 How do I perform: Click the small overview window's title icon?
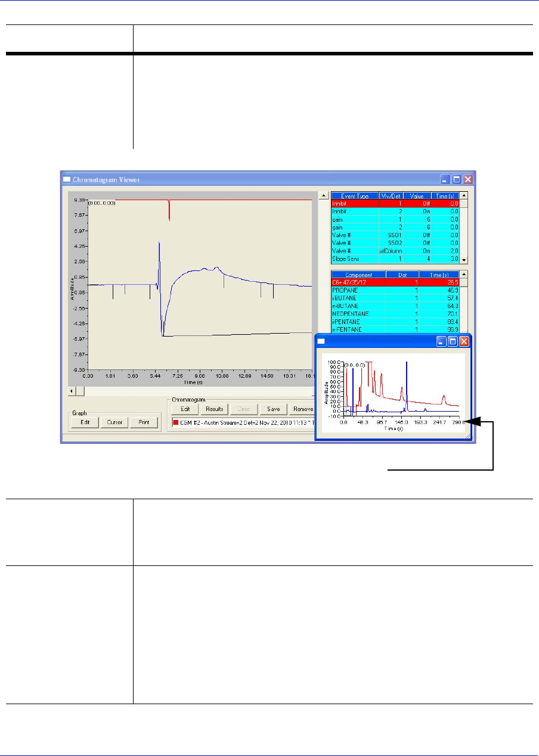321,341
